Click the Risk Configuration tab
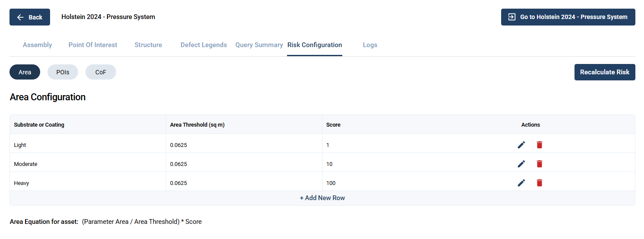644x239 pixels. (315, 45)
